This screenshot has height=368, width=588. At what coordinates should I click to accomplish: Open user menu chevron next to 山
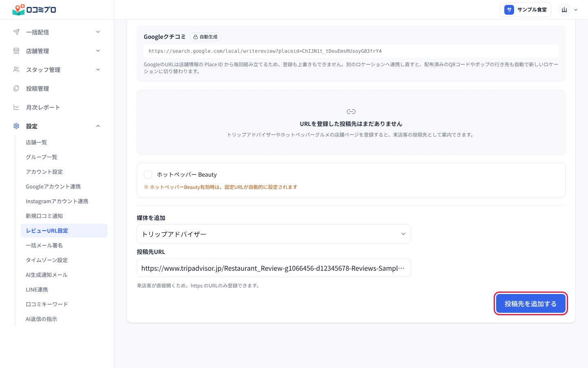tap(576, 10)
